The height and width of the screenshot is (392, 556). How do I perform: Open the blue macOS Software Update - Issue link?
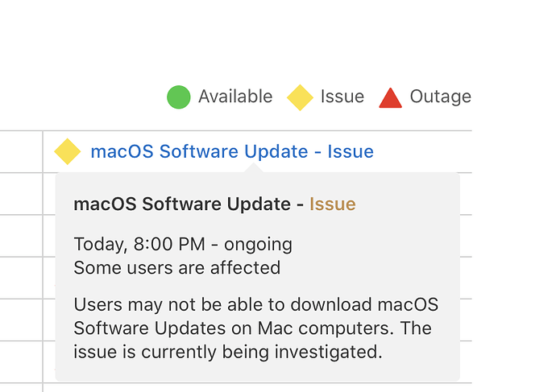pyautogui.click(x=232, y=151)
